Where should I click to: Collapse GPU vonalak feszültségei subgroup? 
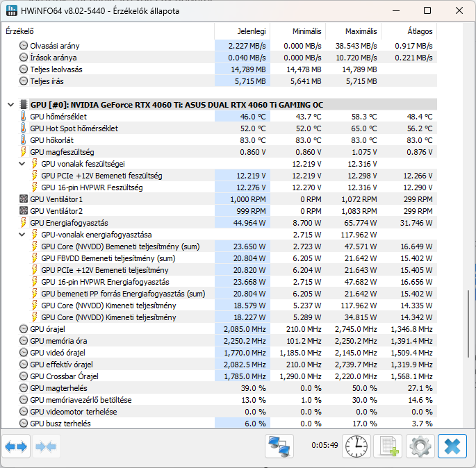[x=22, y=164]
